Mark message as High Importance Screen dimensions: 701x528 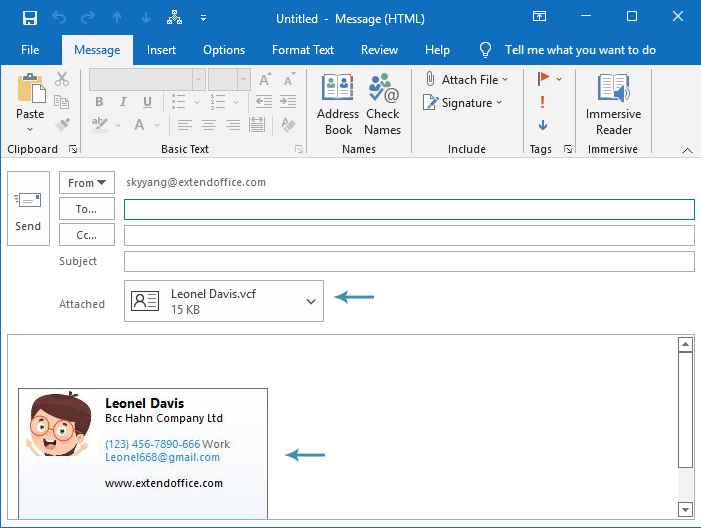pos(542,102)
